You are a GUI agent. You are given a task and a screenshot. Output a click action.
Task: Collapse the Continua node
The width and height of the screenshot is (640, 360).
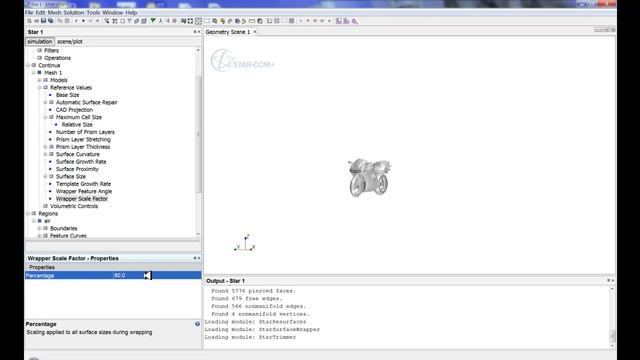(x=28, y=65)
